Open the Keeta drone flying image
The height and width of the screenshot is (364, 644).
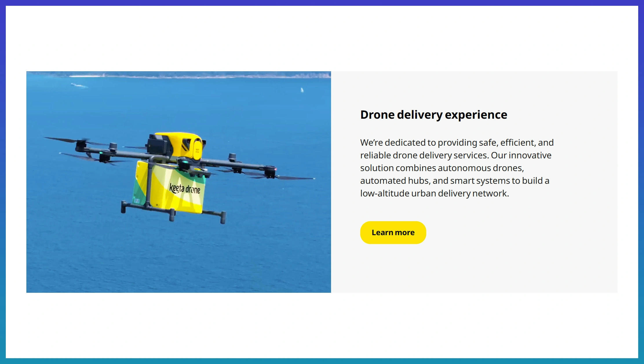coord(178,182)
